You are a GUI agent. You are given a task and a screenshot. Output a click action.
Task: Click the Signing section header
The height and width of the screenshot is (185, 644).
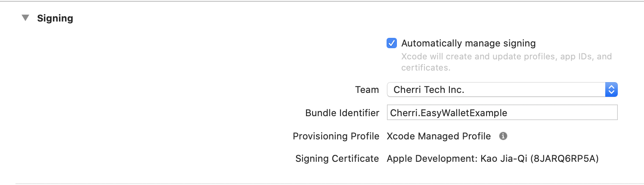click(x=55, y=18)
